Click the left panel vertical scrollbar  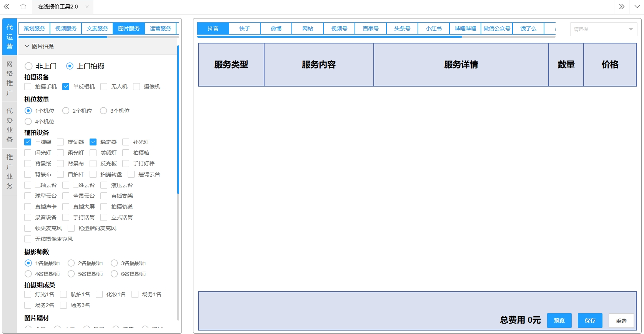tap(178, 120)
